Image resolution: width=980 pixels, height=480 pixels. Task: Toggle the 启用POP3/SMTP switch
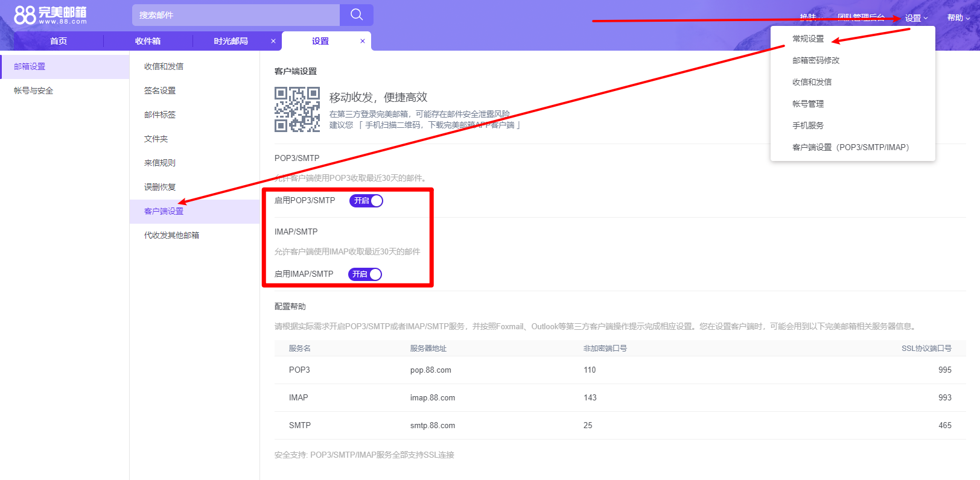click(x=366, y=201)
